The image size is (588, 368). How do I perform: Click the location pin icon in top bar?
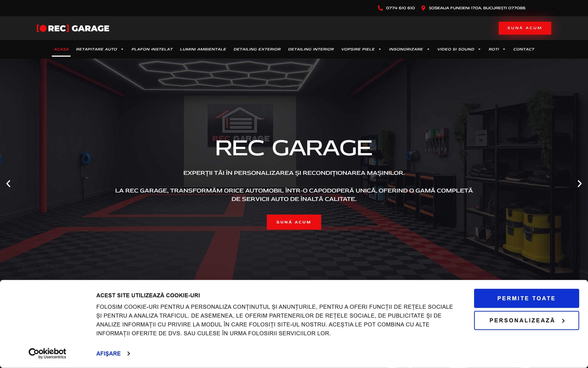(423, 8)
